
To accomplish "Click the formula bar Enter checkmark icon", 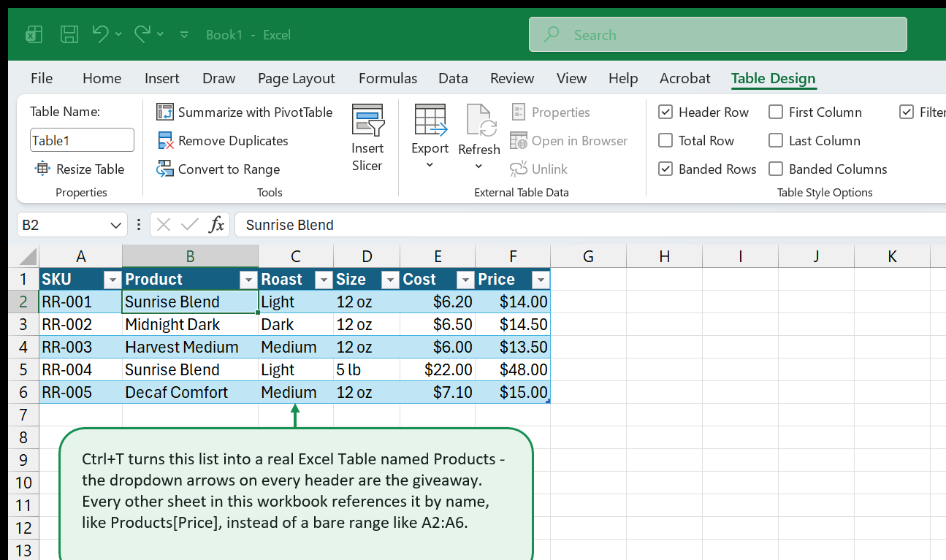I will 190,225.
